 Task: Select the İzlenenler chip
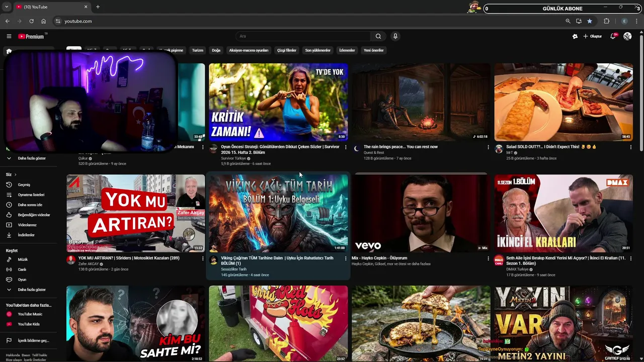(x=347, y=50)
